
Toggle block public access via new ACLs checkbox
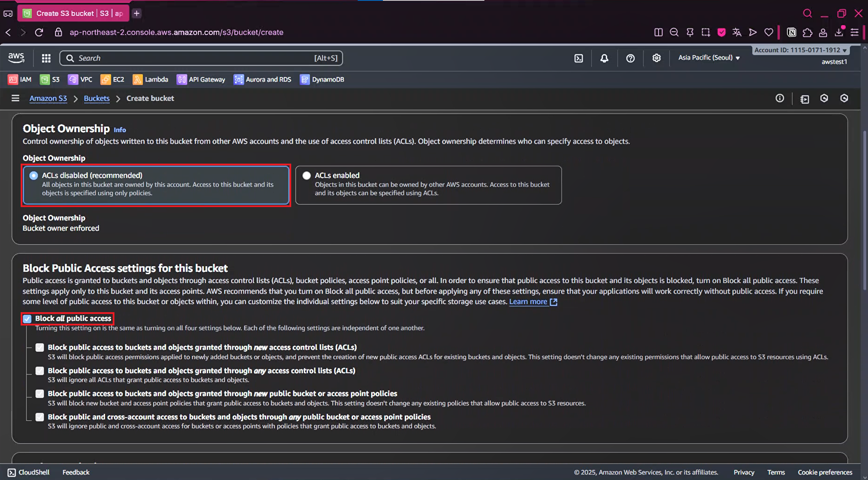click(x=40, y=347)
